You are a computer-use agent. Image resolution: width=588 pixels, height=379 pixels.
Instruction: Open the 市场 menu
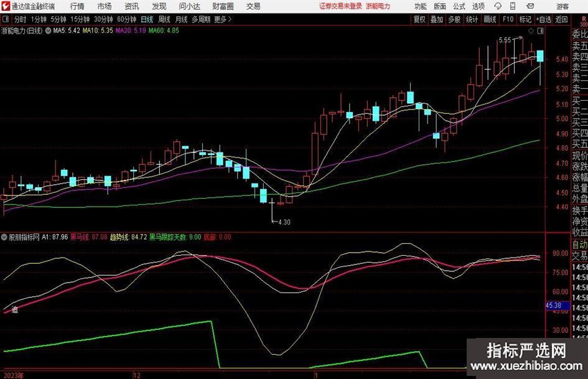click(x=105, y=6)
